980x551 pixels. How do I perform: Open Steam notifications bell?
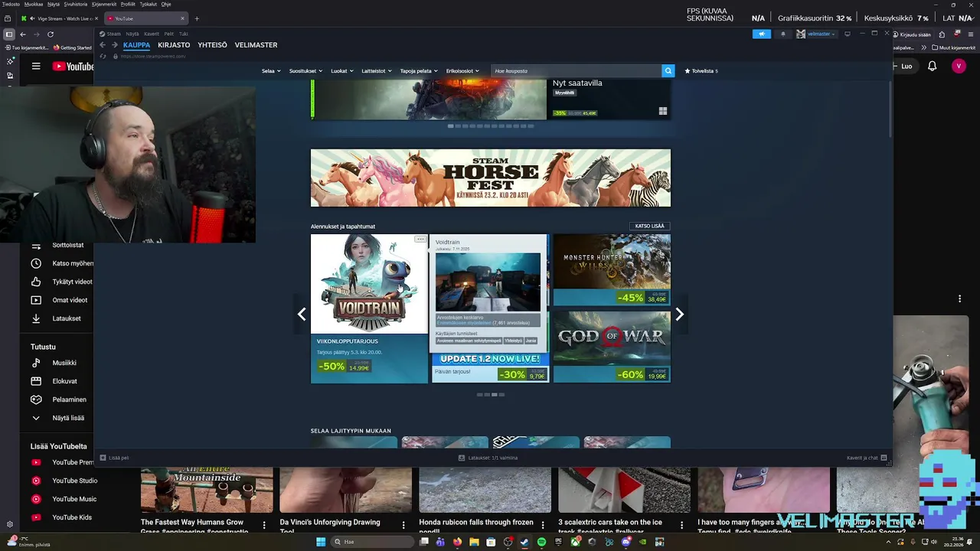pyautogui.click(x=782, y=34)
